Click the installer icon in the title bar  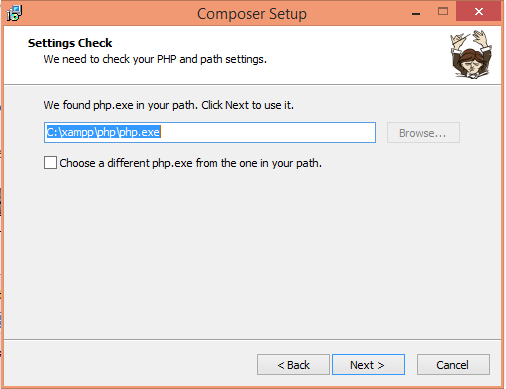[14, 13]
